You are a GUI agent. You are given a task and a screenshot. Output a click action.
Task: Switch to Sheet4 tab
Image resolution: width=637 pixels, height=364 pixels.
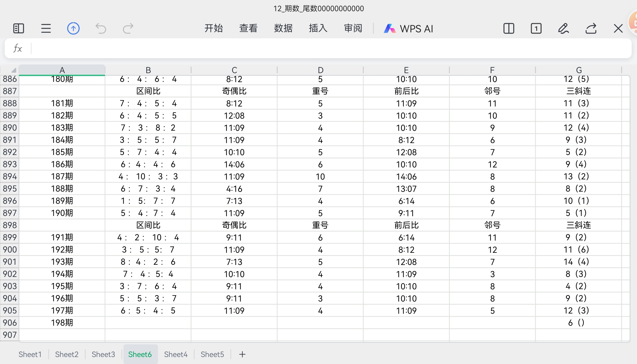tap(175, 354)
